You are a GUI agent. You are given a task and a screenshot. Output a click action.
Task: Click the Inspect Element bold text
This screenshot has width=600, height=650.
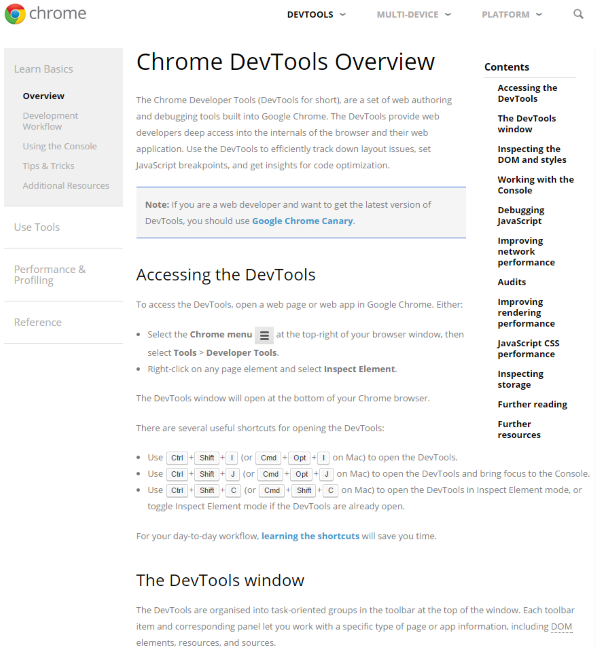(360, 369)
